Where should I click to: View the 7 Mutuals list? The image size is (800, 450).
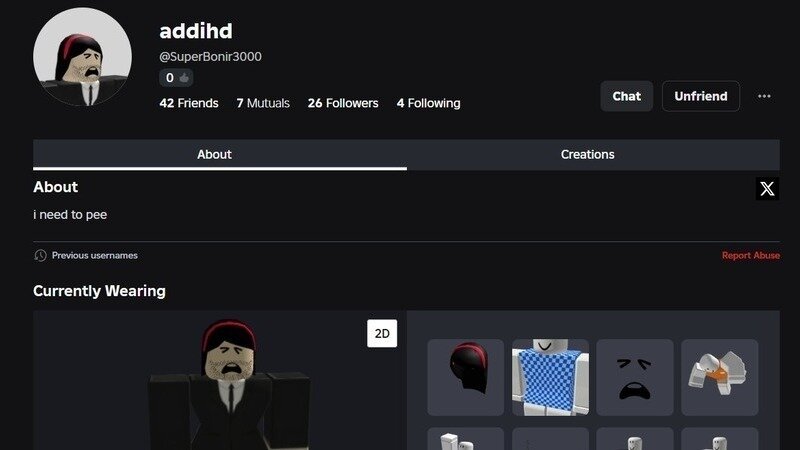tap(263, 103)
